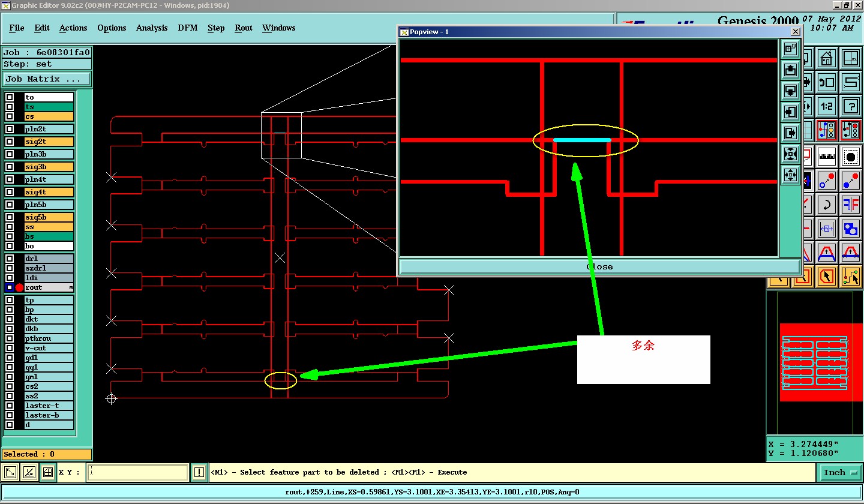Screen dimensions: 864x504
Task: Select the sig2t layer name
Action: (49, 142)
